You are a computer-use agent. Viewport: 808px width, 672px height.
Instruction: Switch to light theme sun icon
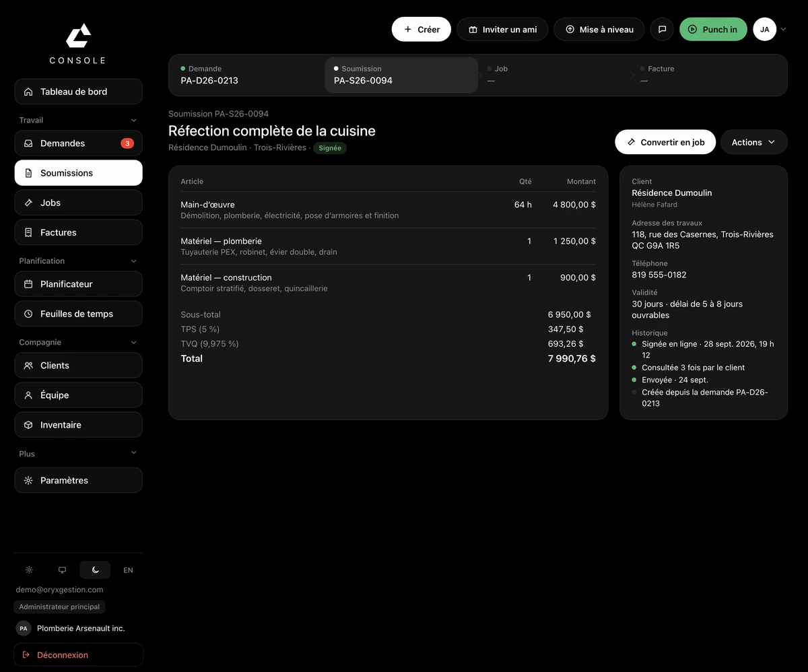[x=29, y=570]
